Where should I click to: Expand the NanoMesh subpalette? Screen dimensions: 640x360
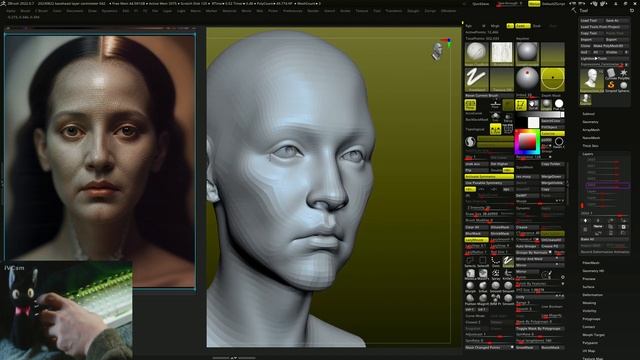point(591,138)
